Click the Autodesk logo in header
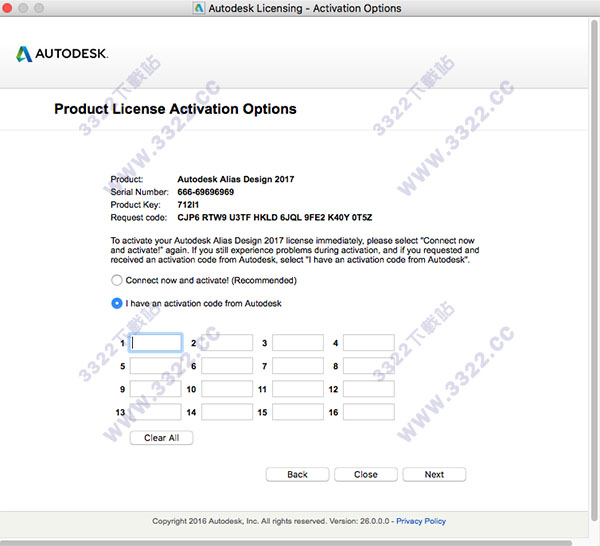600x546 pixels. pos(62,53)
